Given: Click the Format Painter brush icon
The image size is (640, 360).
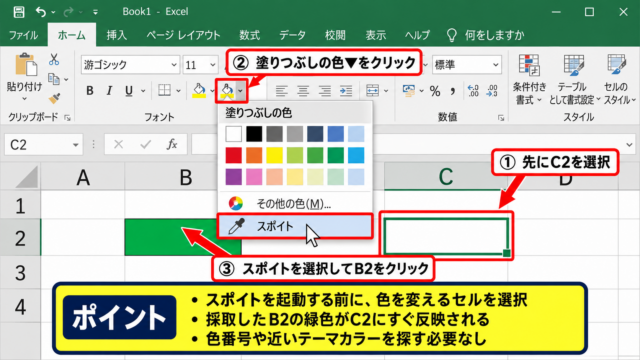Looking at the screenshot, I should click(54, 98).
